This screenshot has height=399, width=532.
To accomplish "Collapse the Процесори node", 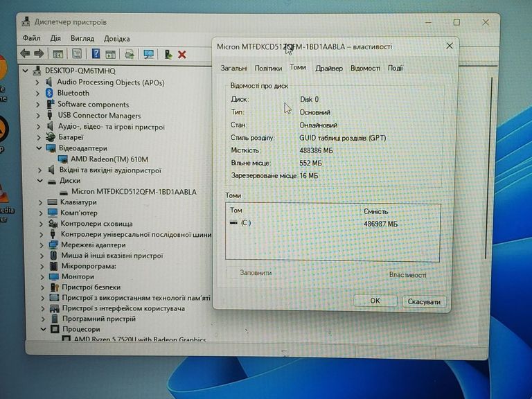I will click(43, 329).
